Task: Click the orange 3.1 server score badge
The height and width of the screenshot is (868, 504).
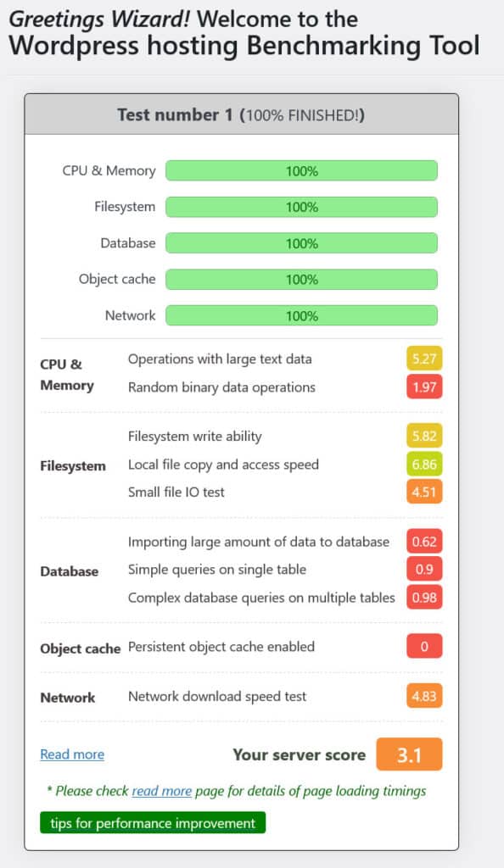Action: 410,754
